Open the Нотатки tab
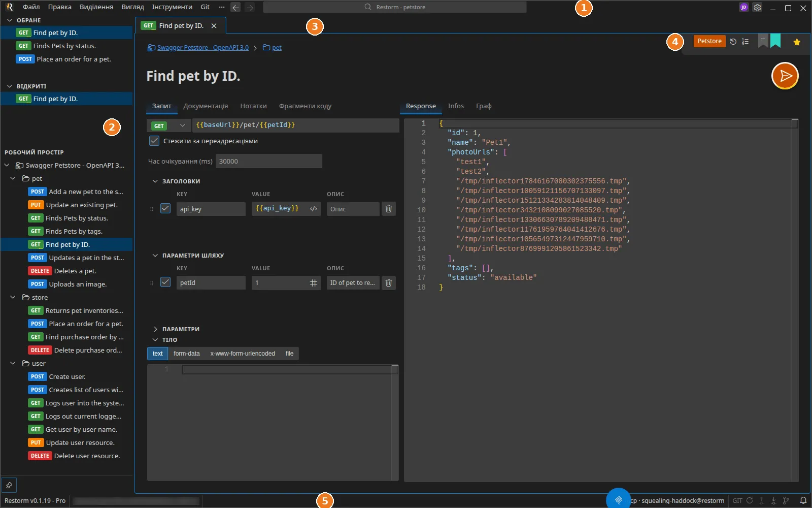The height and width of the screenshot is (508, 812). pyautogui.click(x=254, y=106)
